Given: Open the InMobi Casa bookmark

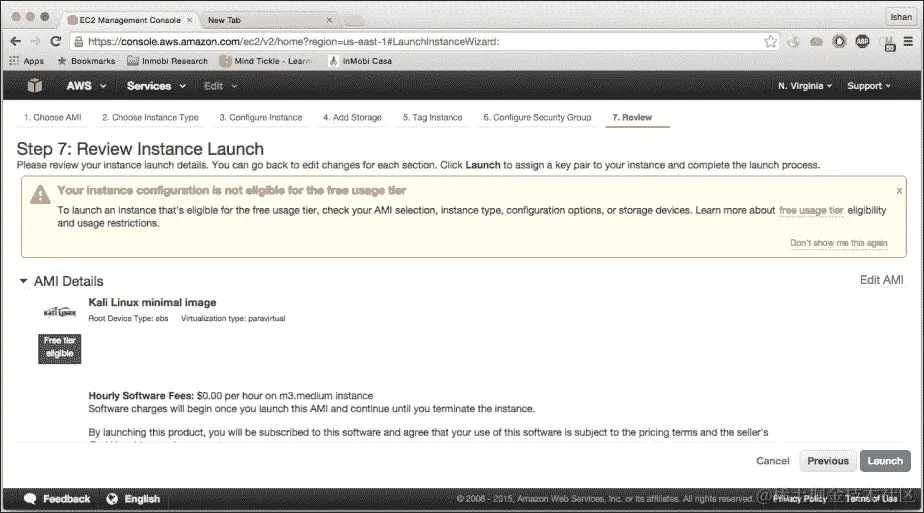Looking at the screenshot, I should (360, 61).
